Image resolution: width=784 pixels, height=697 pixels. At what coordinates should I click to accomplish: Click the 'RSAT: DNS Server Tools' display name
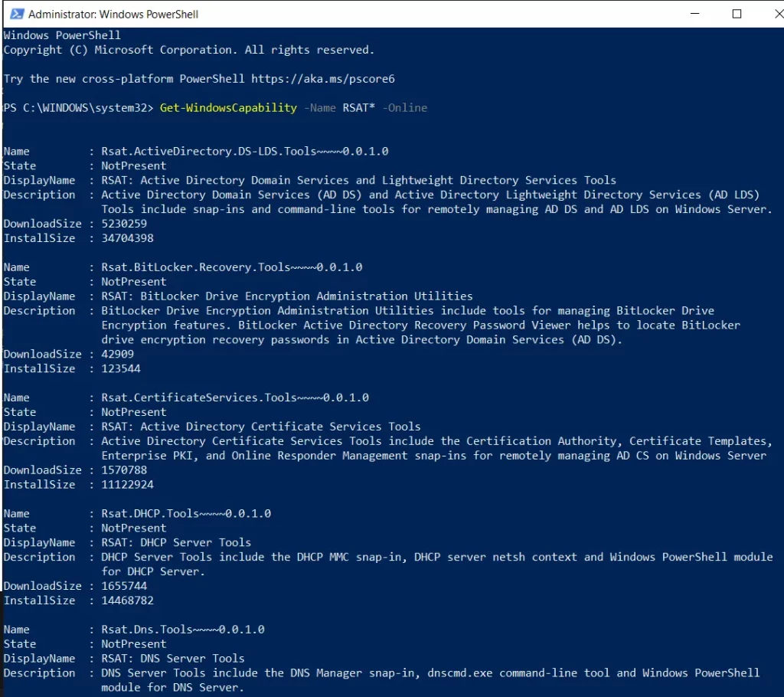pos(173,658)
